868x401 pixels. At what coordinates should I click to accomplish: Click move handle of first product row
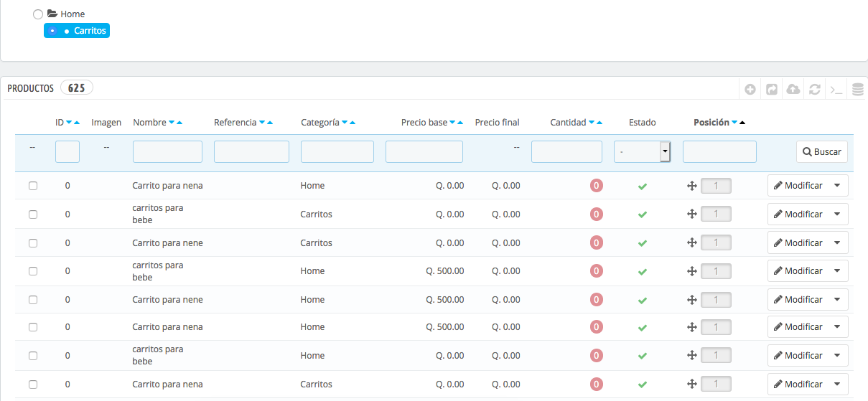692,186
